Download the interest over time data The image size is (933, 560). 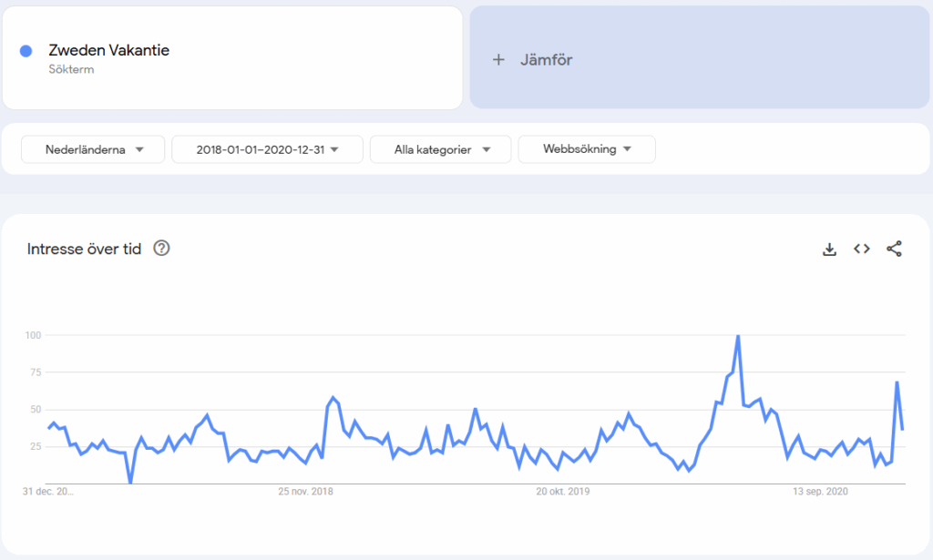(x=829, y=249)
